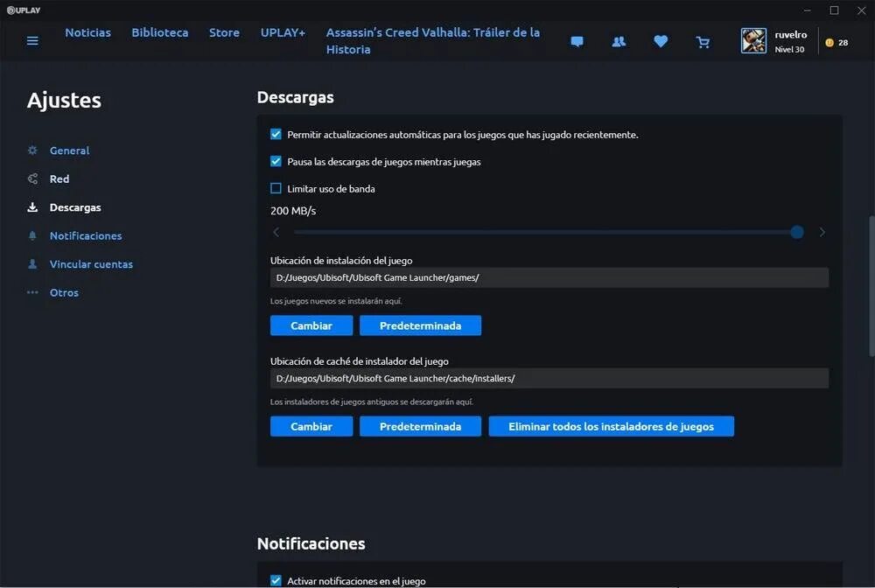This screenshot has height=588, width=875.
Task: Increase bandwidth with right slider arrow
Action: tap(822, 232)
